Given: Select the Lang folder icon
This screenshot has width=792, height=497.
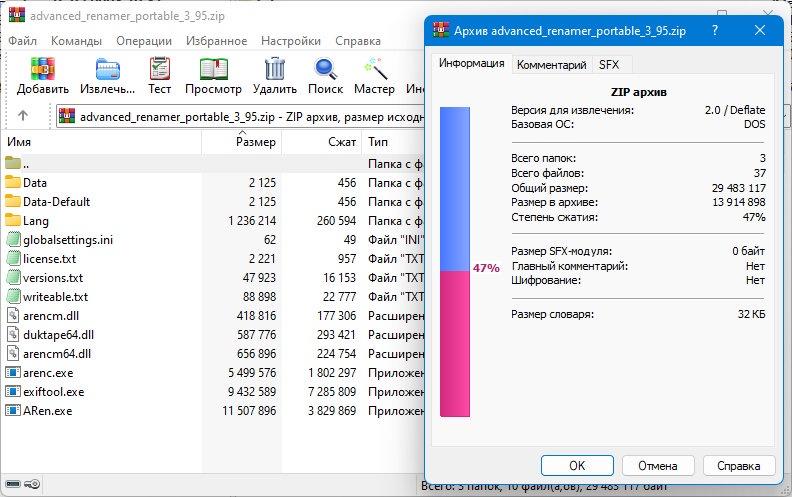Looking at the screenshot, I should coord(13,220).
